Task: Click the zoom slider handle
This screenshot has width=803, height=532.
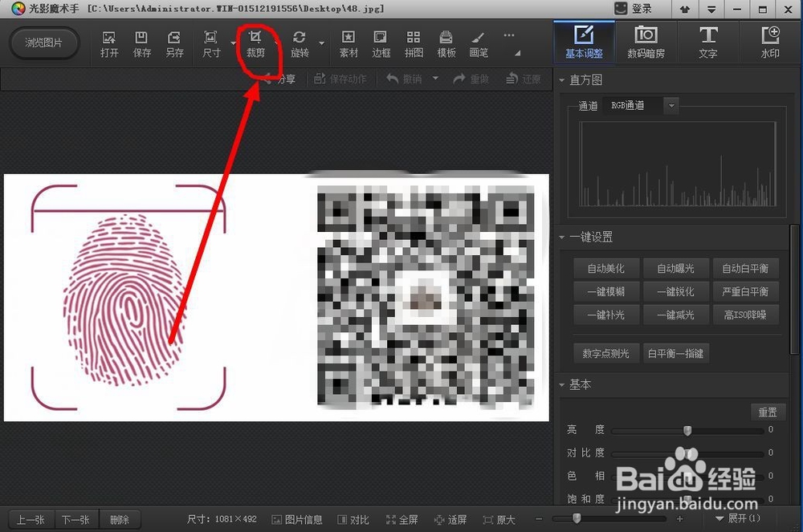Action: point(577,518)
